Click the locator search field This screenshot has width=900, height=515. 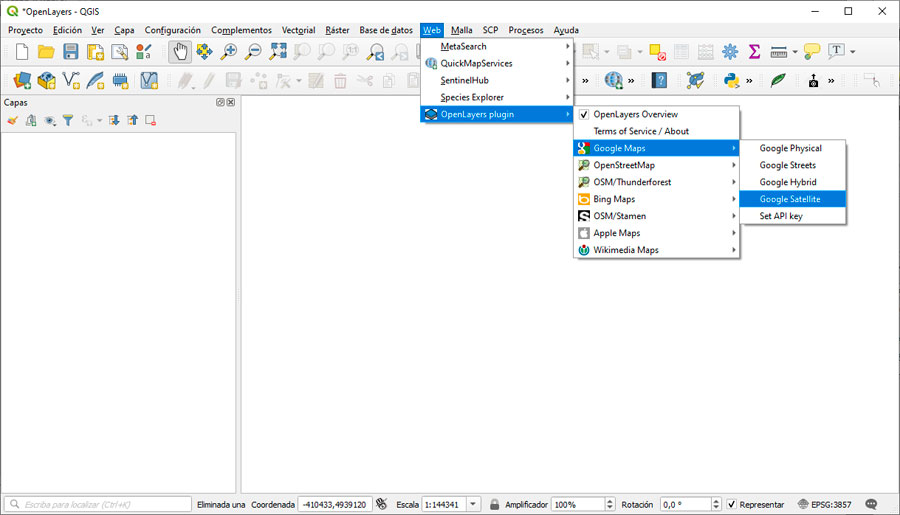[x=99, y=505]
